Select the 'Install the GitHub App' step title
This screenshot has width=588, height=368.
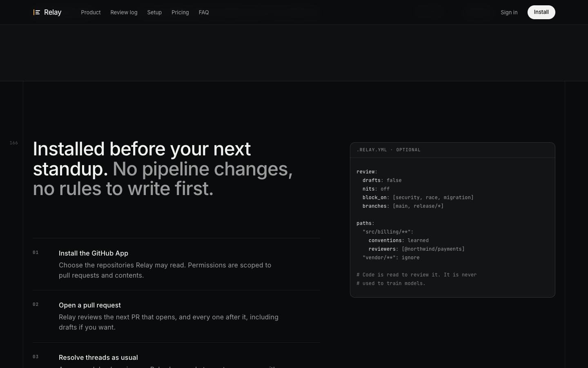point(94,253)
